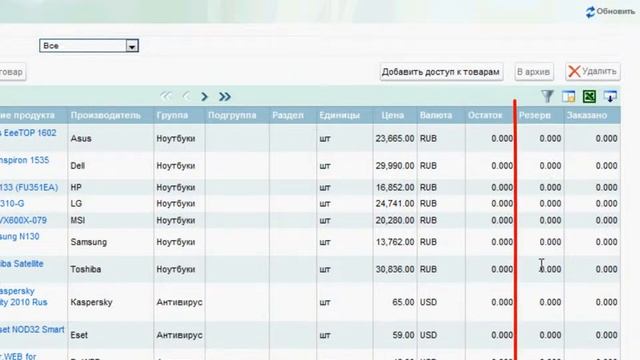Go to next page arrow

point(204,96)
